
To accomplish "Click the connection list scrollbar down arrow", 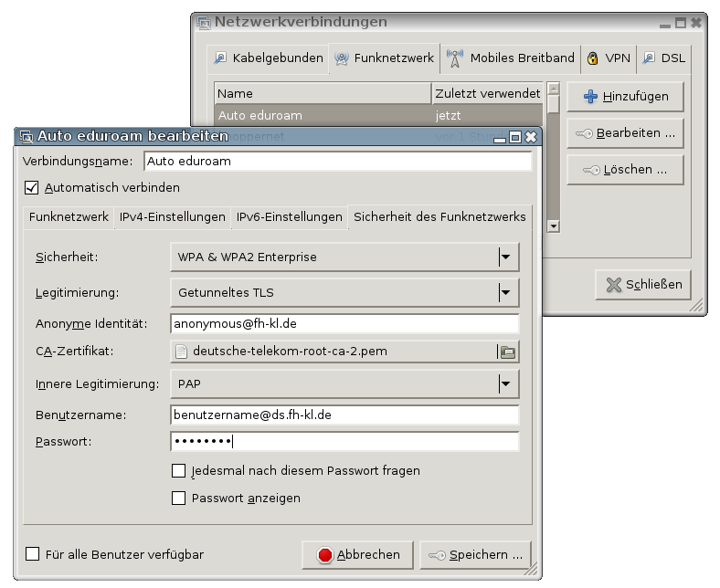I will tap(553, 226).
